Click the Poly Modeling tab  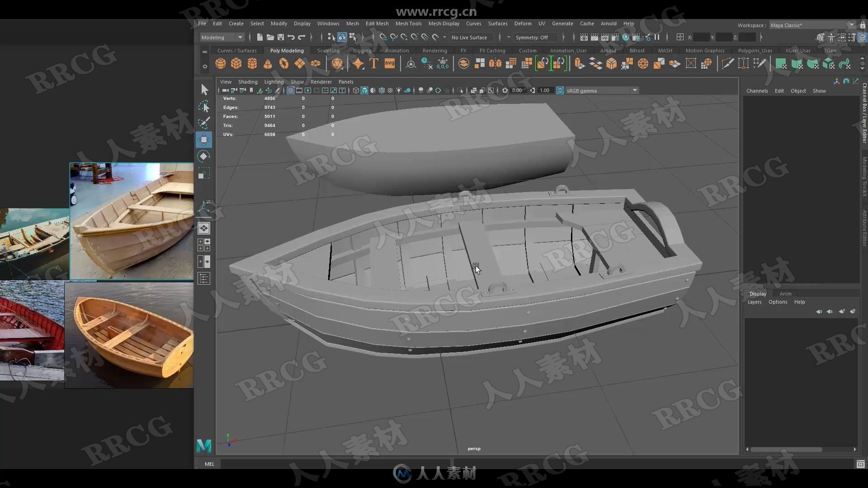pyautogui.click(x=287, y=51)
